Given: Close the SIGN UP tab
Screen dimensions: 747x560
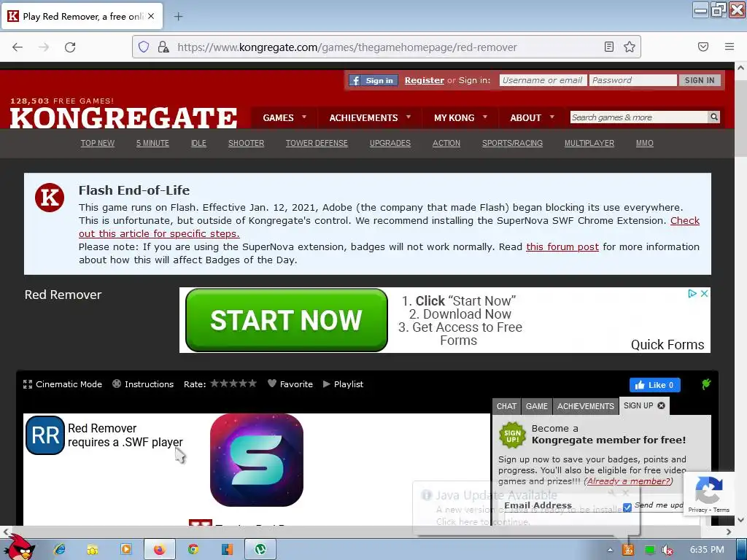Looking at the screenshot, I should tap(661, 405).
